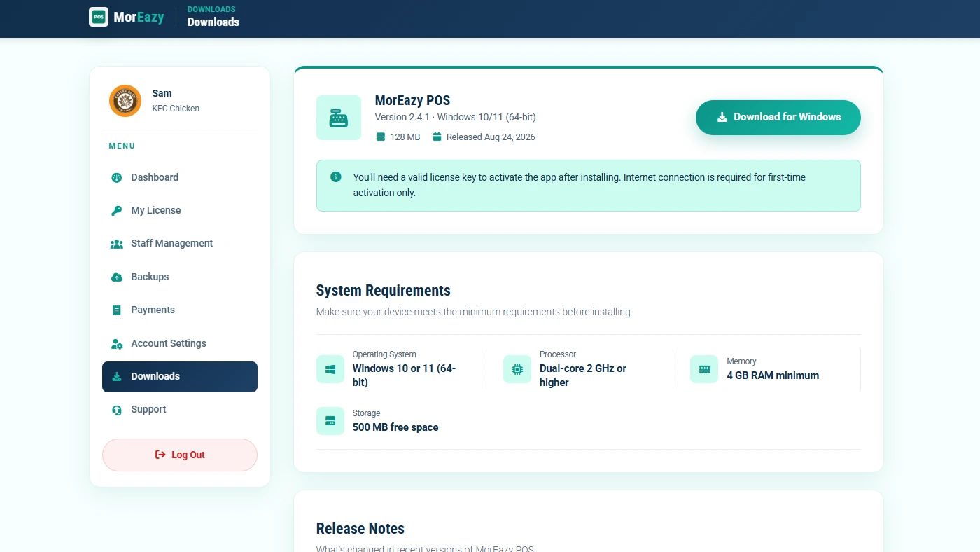Image resolution: width=980 pixels, height=552 pixels.
Task: Click the Downloads title in top header
Action: tap(213, 22)
